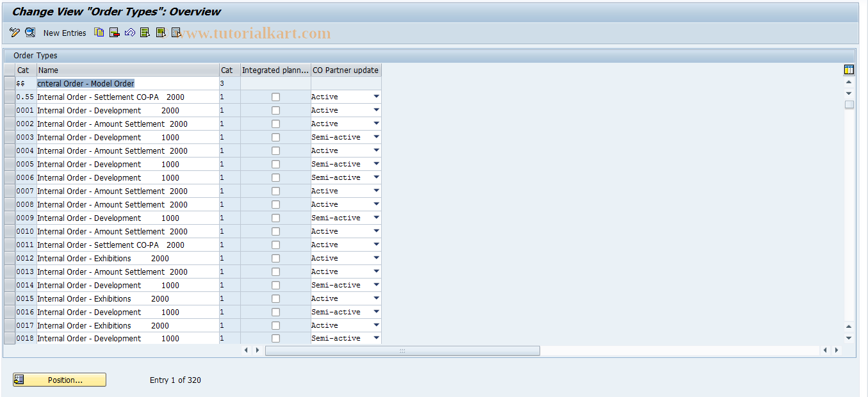Tick Integrated planning checkbox for order 0001
This screenshot has width=868, height=397.
[x=275, y=110]
